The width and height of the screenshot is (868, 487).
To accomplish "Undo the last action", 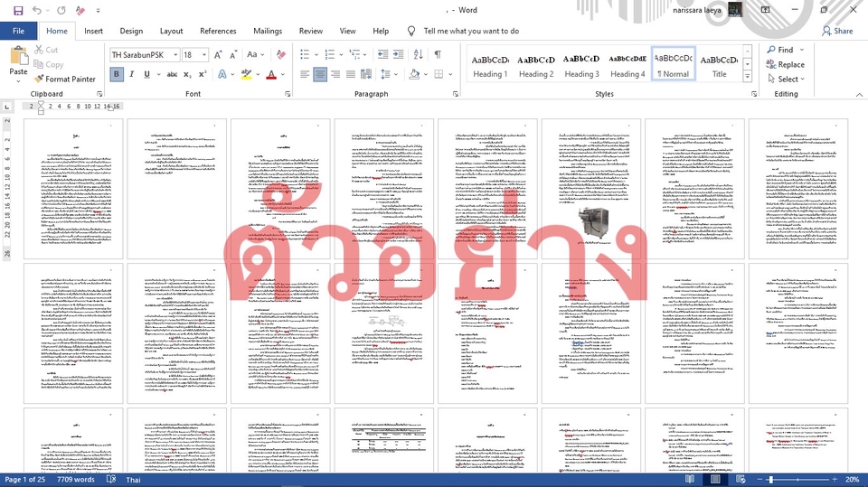I will coord(36,11).
